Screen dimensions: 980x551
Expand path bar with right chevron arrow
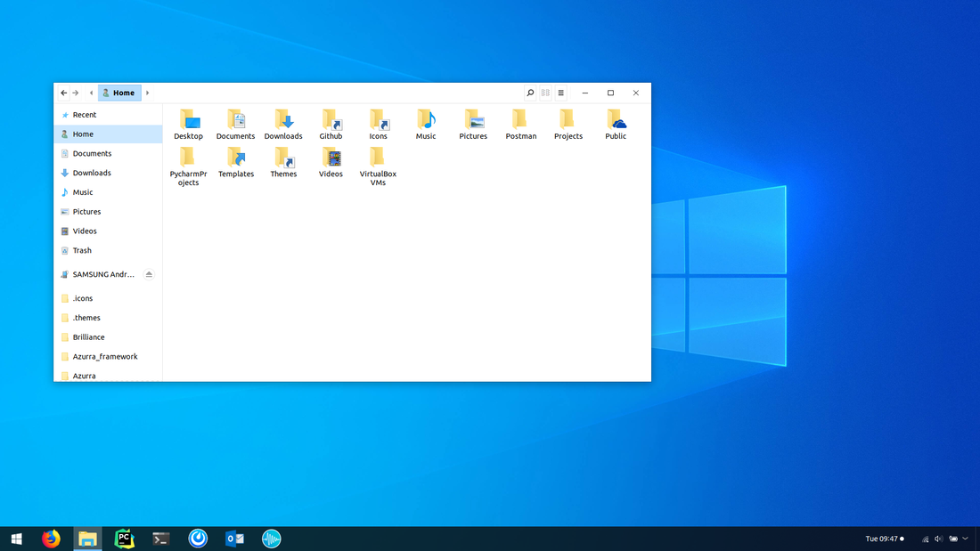point(148,93)
